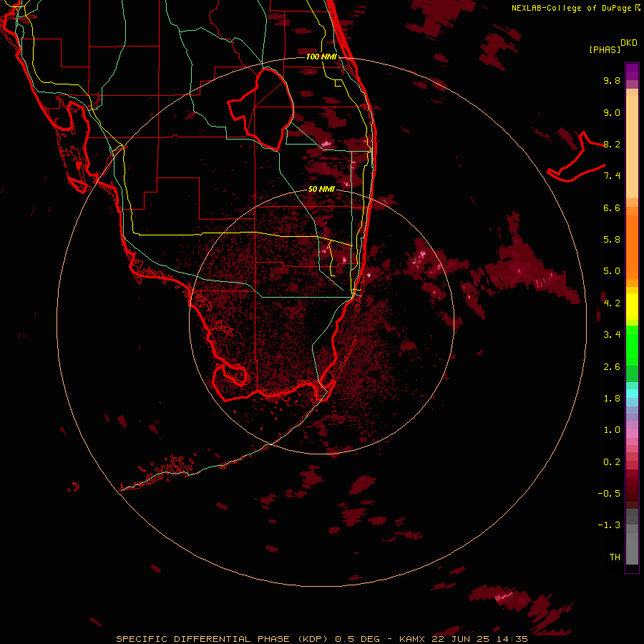Click the 5.8 value on color scale
The width and height of the screenshot is (644, 644).
(612, 240)
